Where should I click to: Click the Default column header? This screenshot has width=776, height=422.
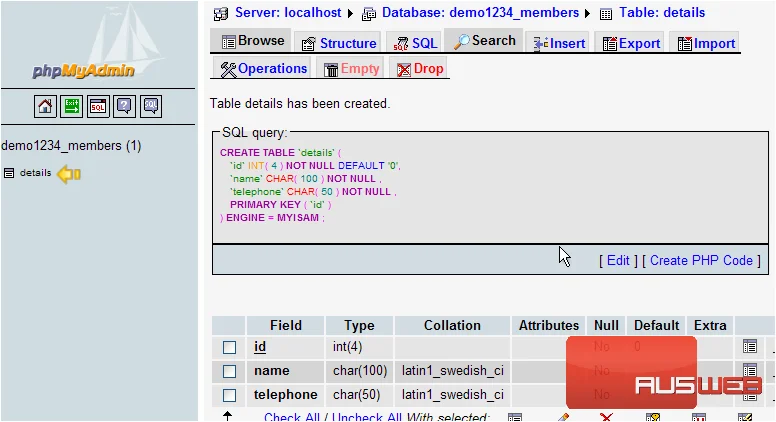tap(656, 325)
